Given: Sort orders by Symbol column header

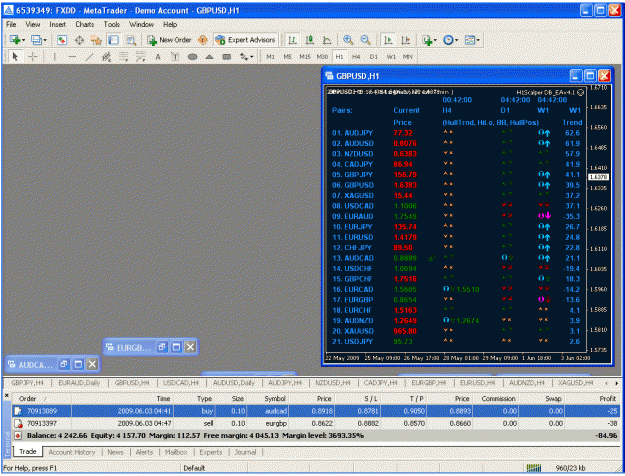Looking at the screenshot, I should pos(275,399).
